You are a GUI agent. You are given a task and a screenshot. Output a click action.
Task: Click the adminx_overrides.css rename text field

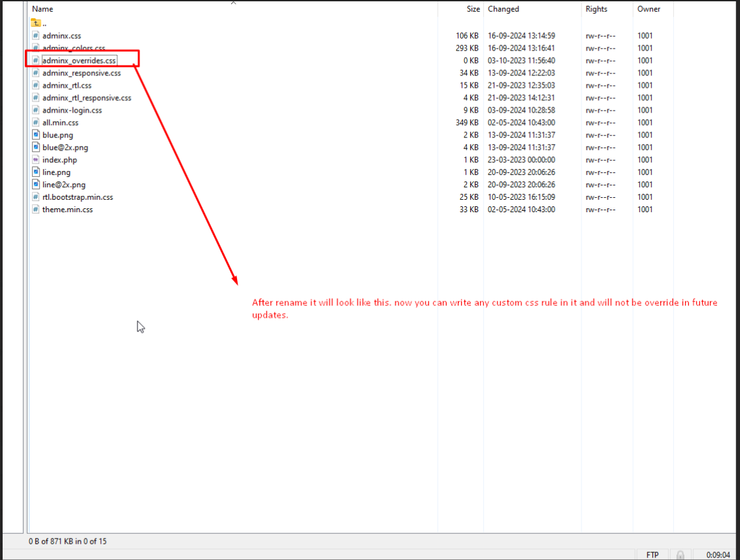tap(79, 60)
